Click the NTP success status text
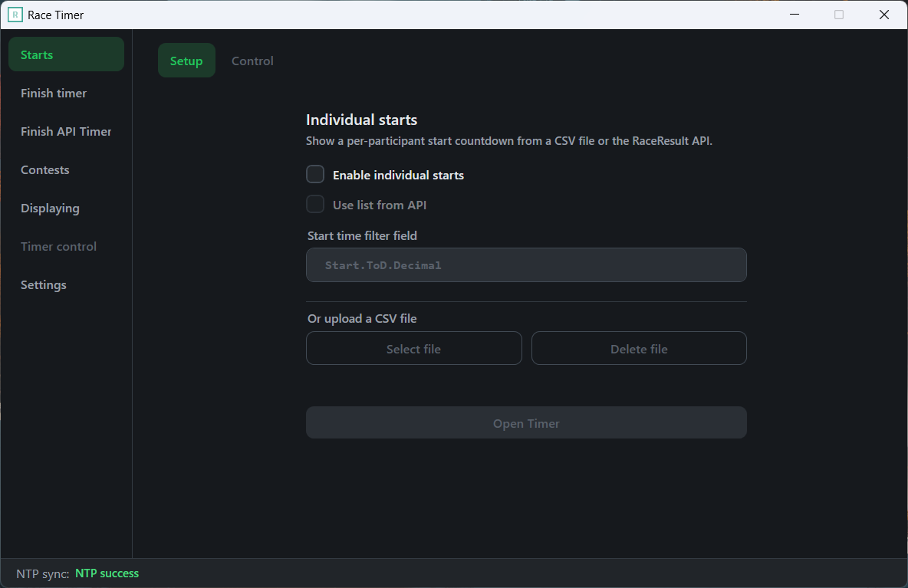The width and height of the screenshot is (908, 588). click(107, 573)
